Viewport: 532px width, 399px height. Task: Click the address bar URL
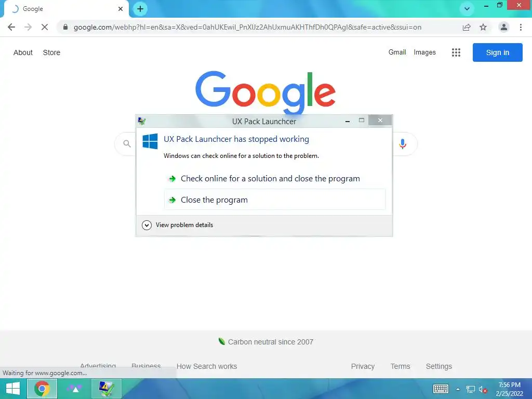coord(247,27)
